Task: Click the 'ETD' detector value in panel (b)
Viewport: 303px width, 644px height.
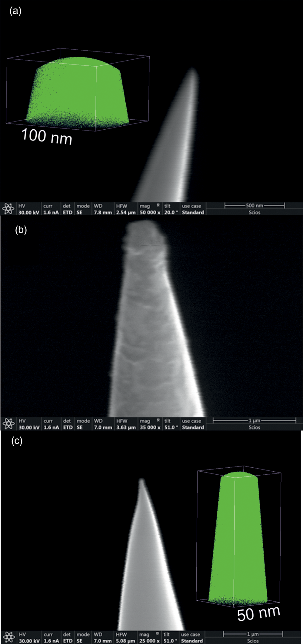Action: pos(68,427)
